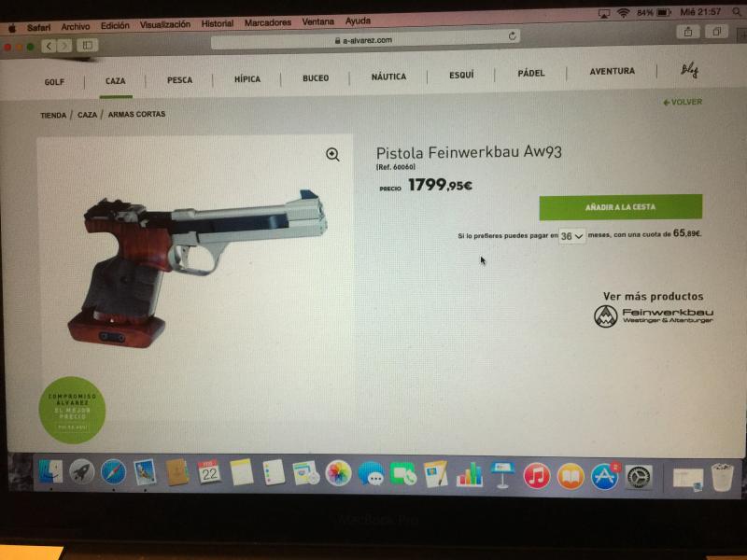This screenshot has width=747, height=560.
Task: Open iTunes from the dock
Action: 536,476
